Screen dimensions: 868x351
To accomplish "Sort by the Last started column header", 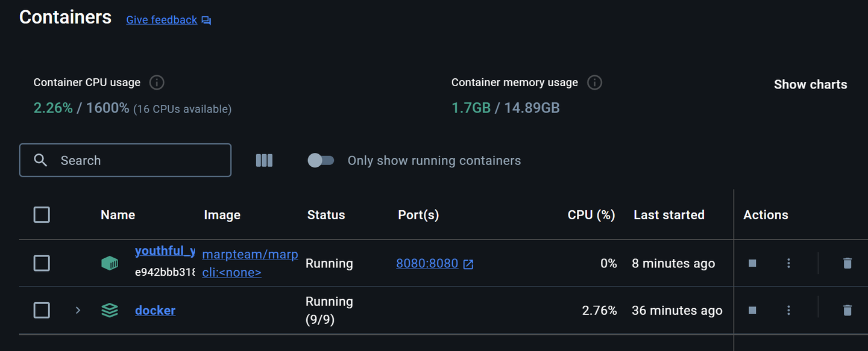I will point(668,215).
